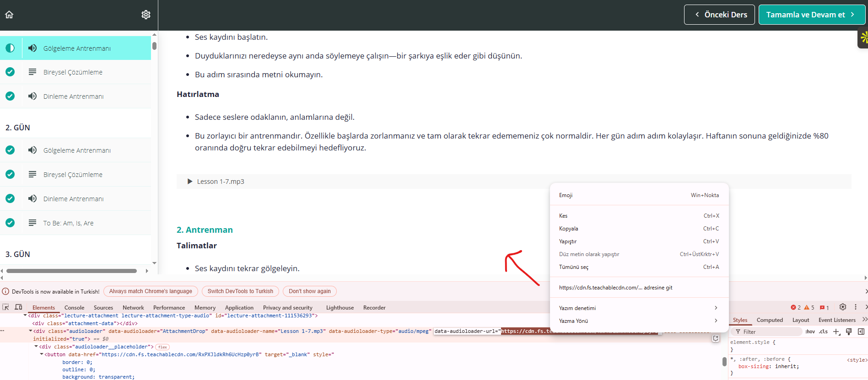
Task: Toggle the computed styles sidebar icon
Action: 861,332
